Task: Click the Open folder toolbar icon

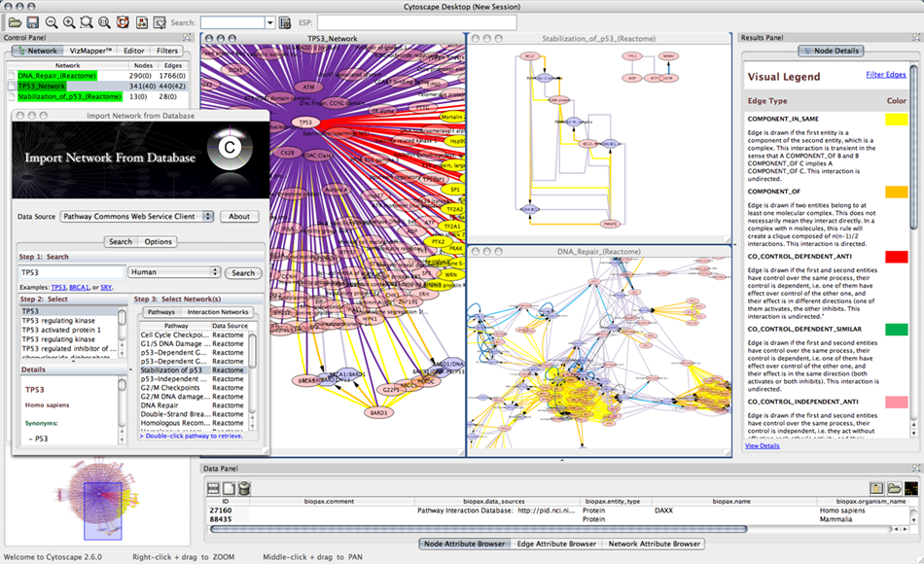Action: (15, 21)
